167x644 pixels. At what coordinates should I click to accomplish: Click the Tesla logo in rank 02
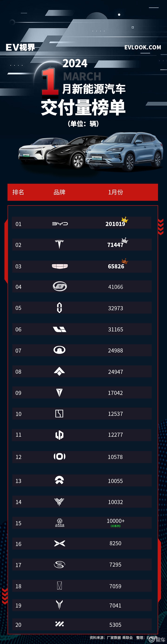pyautogui.click(x=59, y=244)
